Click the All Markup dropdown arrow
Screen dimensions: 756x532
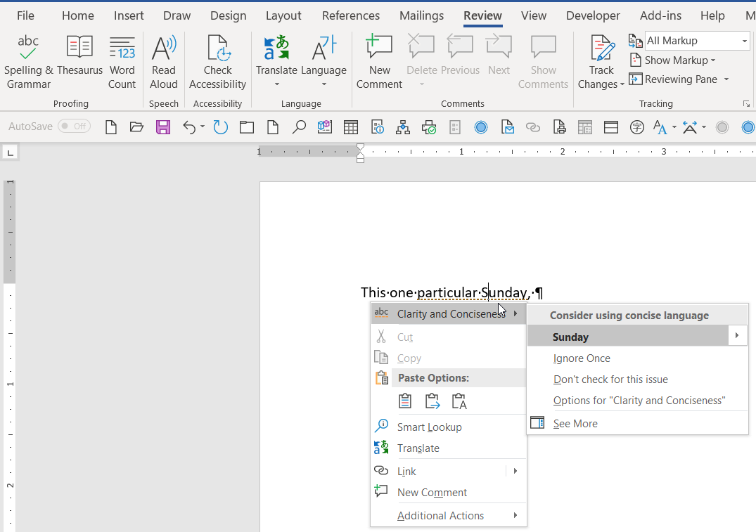point(745,41)
